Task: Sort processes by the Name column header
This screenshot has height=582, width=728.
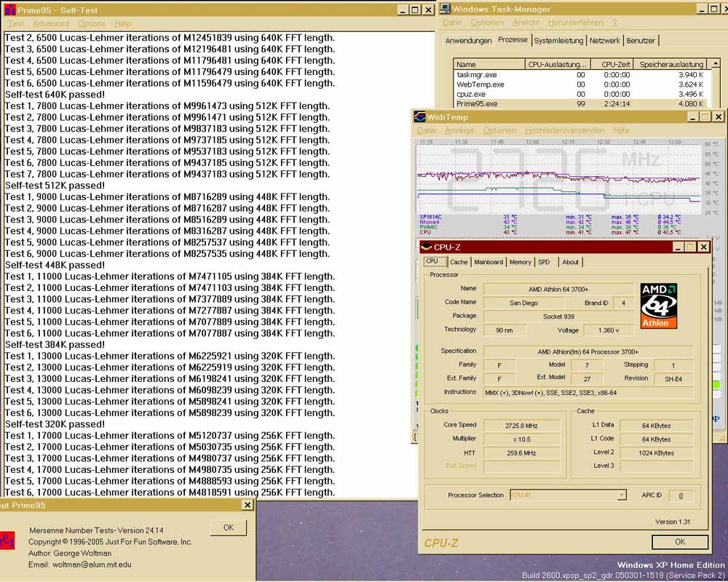Action: pos(489,65)
